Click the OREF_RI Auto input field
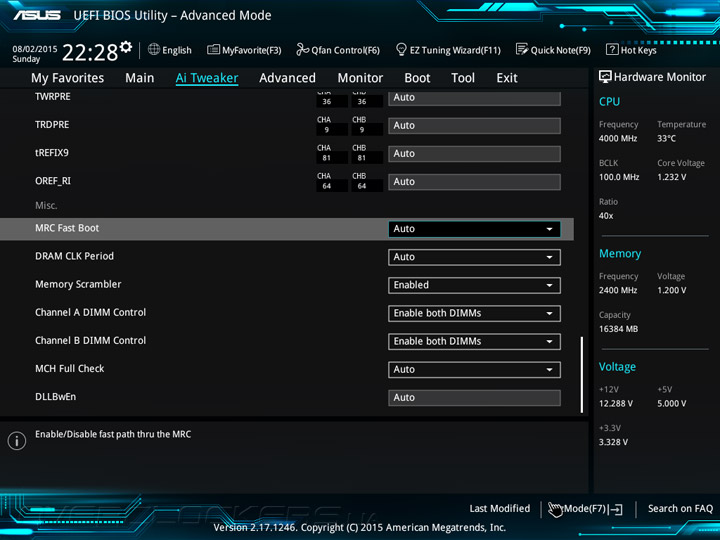This screenshot has width=720, height=540. point(474,182)
